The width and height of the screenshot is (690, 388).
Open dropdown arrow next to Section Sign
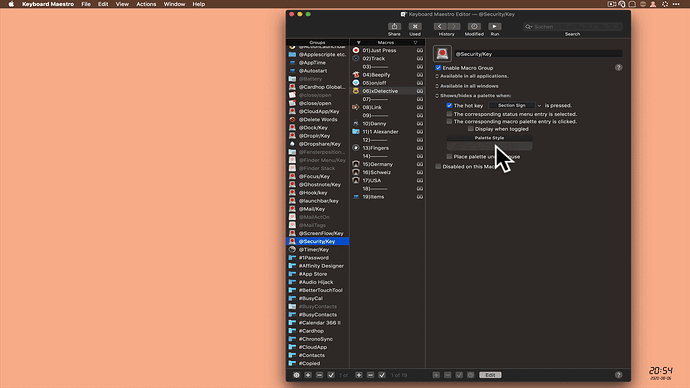pos(539,106)
